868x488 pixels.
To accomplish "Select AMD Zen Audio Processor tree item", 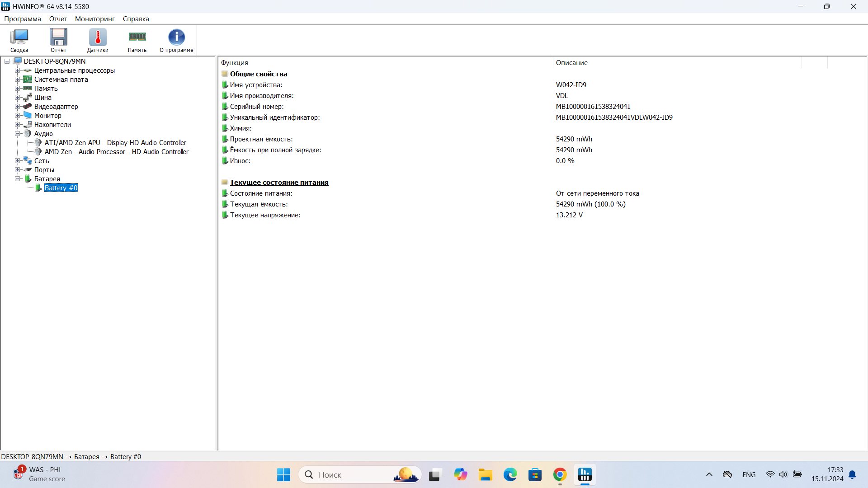I will coord(116,152).
